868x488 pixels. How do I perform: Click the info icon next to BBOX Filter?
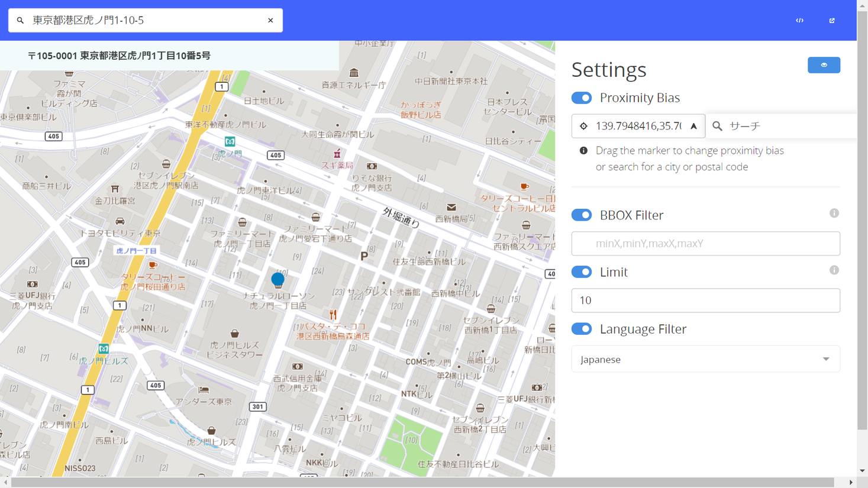pos(834,213)
